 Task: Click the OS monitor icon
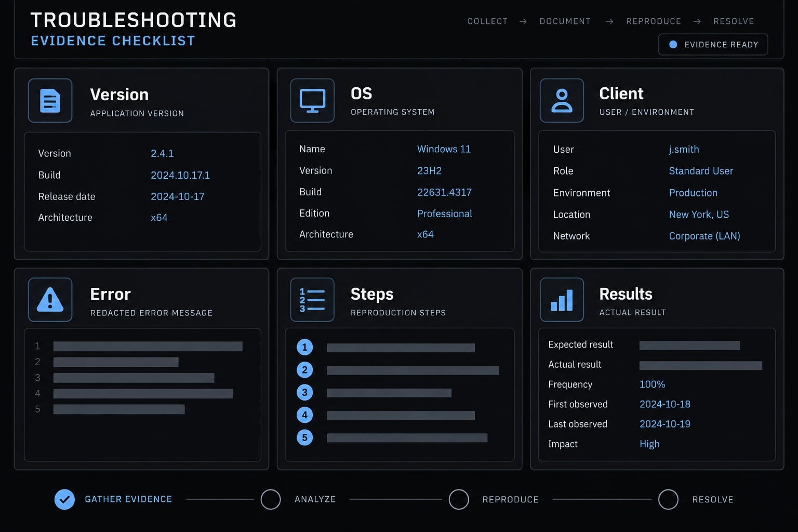[x=312, y=101]
